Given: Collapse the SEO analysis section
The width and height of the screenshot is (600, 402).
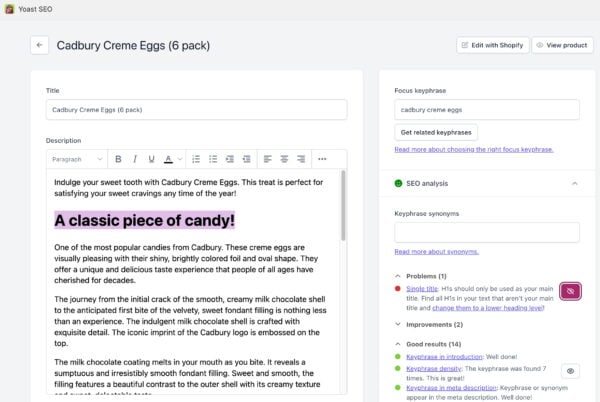Looking at the screenshot, I should pyautogui.click(x=574, y=184).
